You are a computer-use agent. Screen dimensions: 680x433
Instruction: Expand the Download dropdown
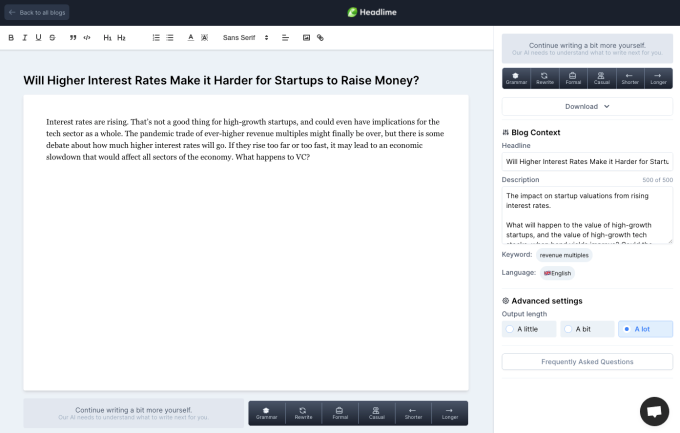pos(587,106)
